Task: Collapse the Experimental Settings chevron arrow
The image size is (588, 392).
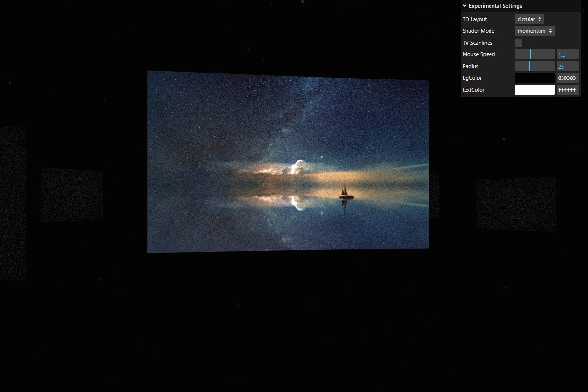Action: coord(465,6)
